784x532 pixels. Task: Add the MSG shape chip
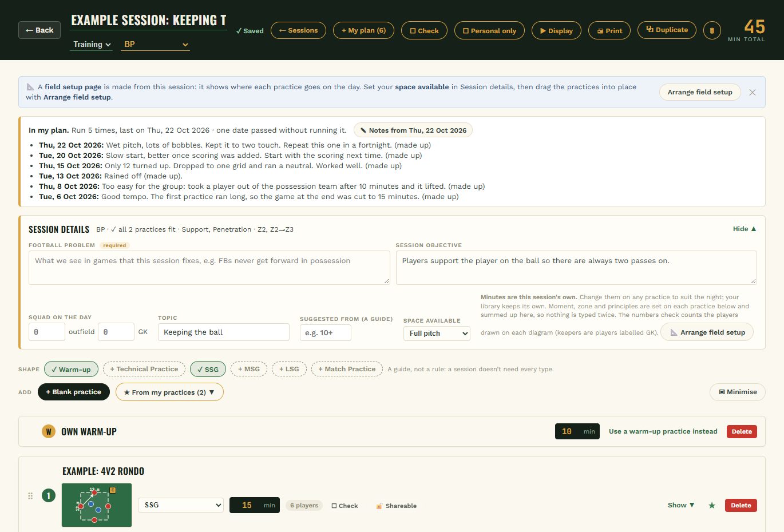249,369
